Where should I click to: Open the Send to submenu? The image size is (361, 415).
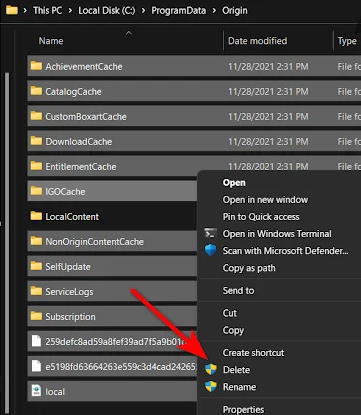pyautogui.click(x=238, y=291)
